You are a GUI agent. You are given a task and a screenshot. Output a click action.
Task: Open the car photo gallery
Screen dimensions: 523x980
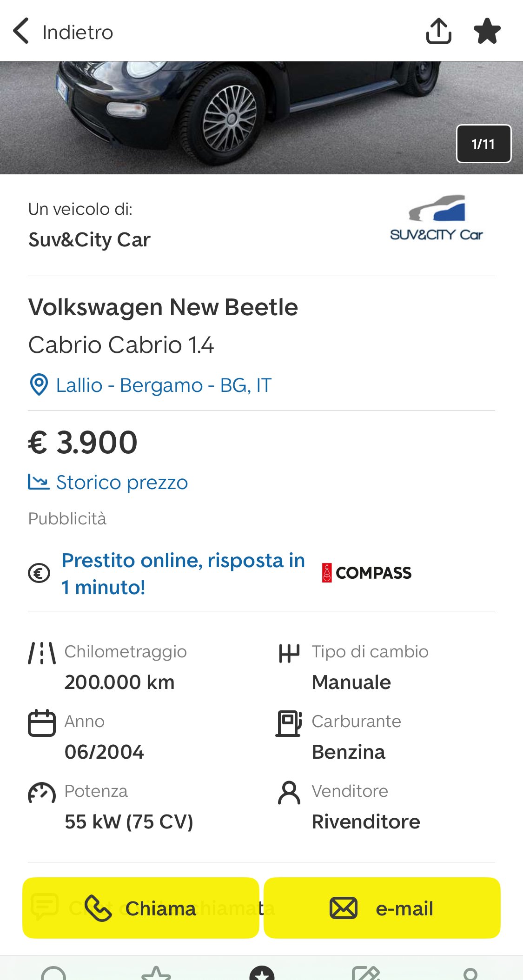232,117
